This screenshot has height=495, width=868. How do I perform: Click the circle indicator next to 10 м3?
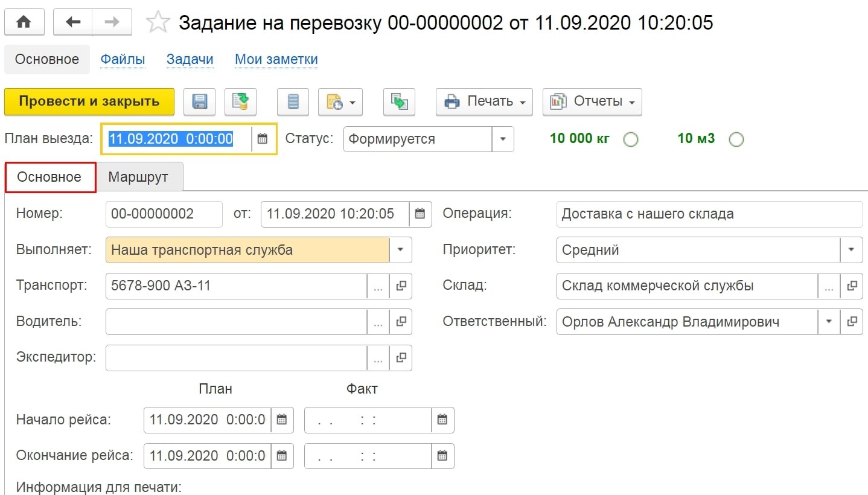click(x=736, y=139)
